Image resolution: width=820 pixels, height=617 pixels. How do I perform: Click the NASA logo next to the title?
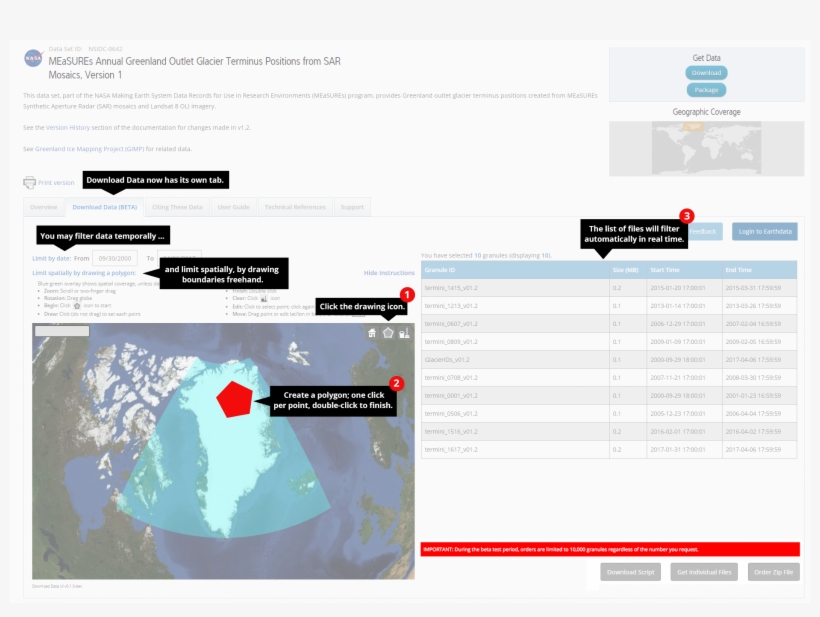[33, 59]
